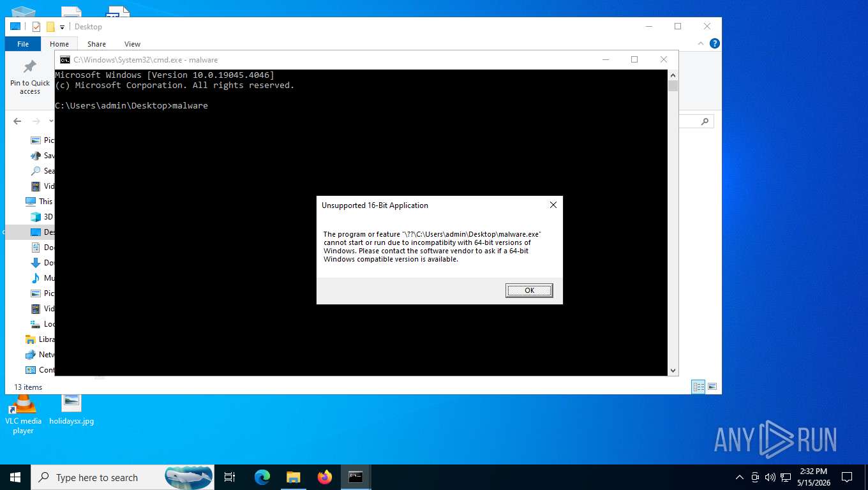
Task: Open the Explorer help question mark icon
Action: pyautogui.click(x=715, y=43)
